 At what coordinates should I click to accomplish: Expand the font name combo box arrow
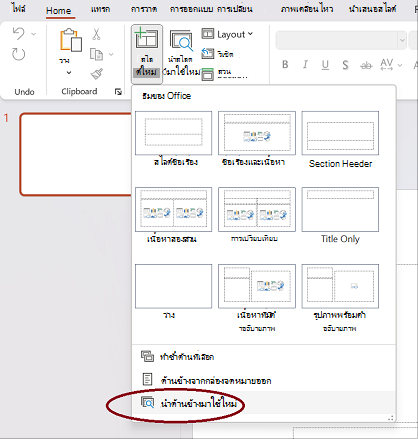pos(402,40)
